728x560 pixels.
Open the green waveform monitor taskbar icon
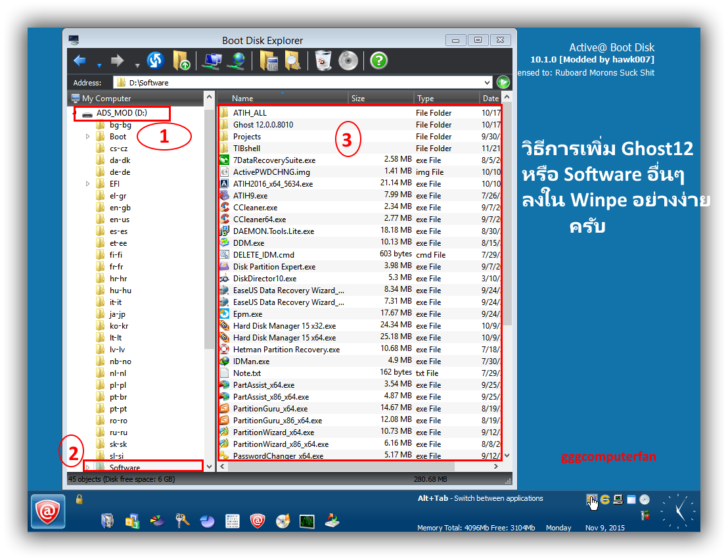tap(307, 522)
